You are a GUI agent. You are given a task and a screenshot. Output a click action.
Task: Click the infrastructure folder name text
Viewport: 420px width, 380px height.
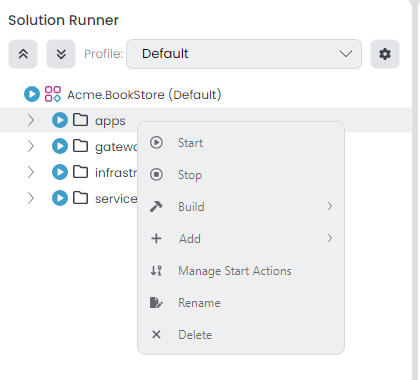[x=116, y=172]
